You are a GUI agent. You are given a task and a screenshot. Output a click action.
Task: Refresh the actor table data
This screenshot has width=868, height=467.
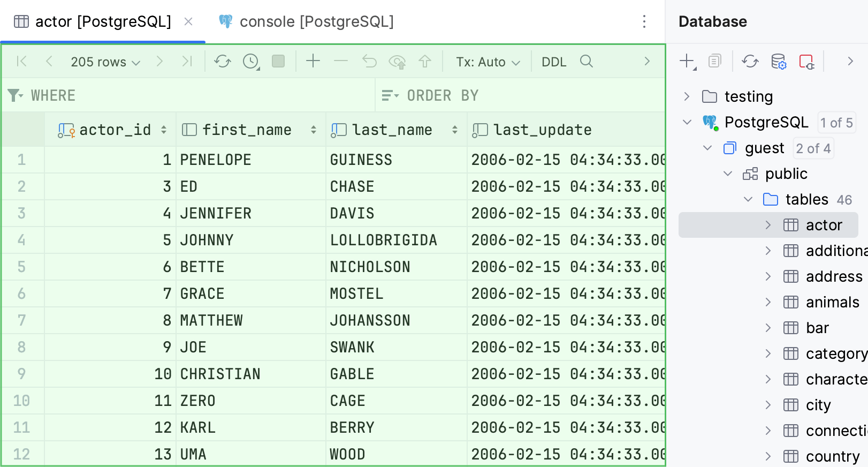pyautogui.click(x=222, y=62)
